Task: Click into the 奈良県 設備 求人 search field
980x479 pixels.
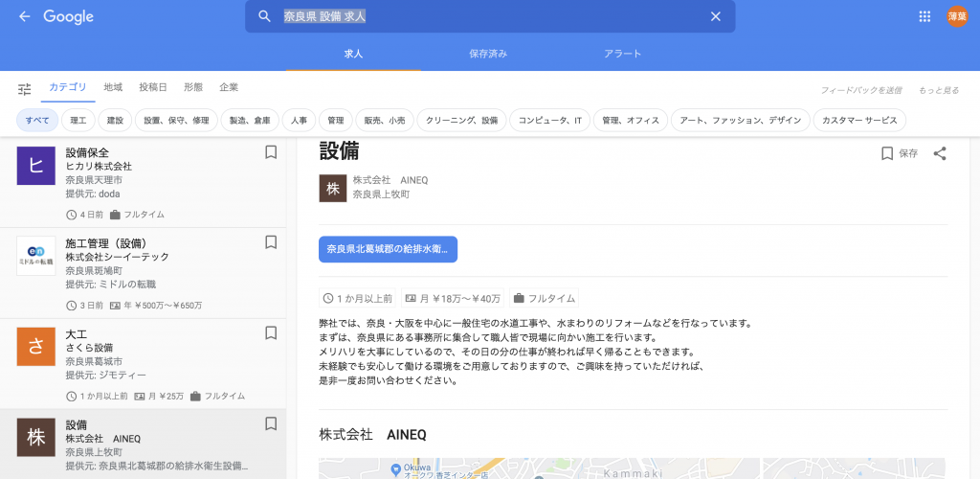Action: [x=490, y=16]
